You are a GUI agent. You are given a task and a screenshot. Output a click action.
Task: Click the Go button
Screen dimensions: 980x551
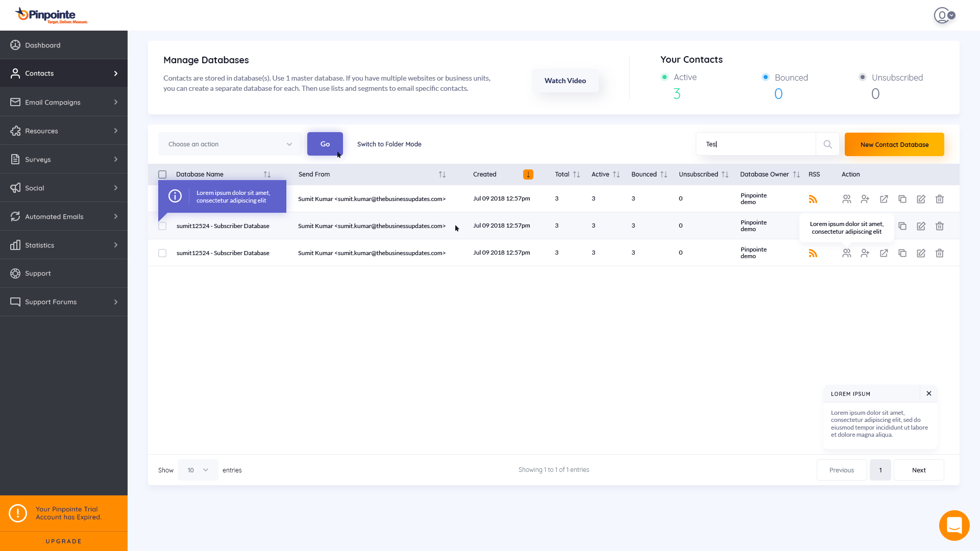click(x=325, y=144)
